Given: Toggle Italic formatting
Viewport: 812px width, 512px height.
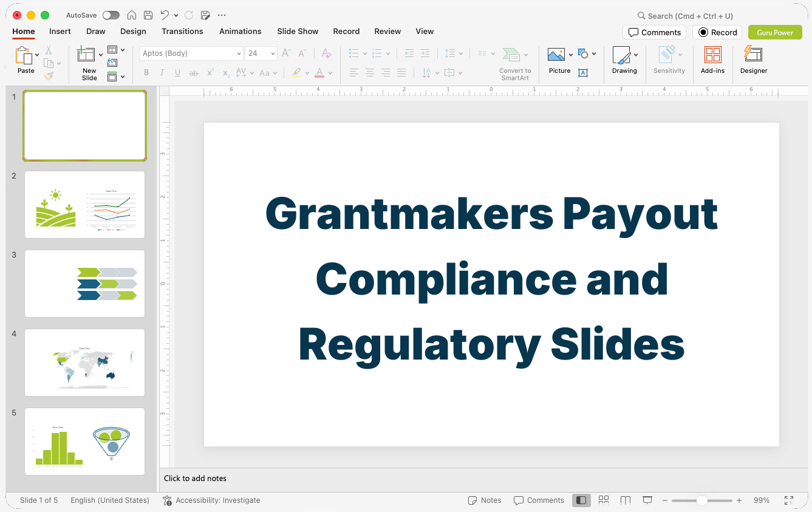Looking at the screenshot, I should pos(162,73).
